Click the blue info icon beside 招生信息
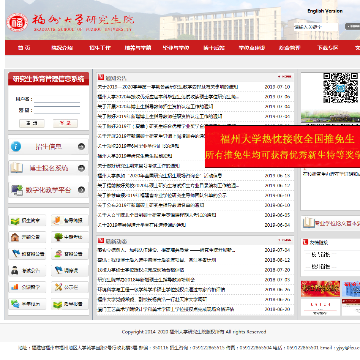The width and height of the screenshot is (360, 360). 16,146
